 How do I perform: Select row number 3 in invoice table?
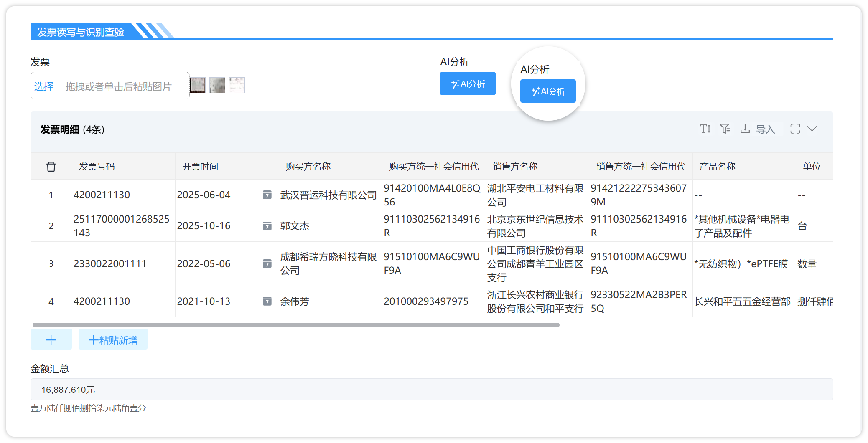tap(51, 264)
